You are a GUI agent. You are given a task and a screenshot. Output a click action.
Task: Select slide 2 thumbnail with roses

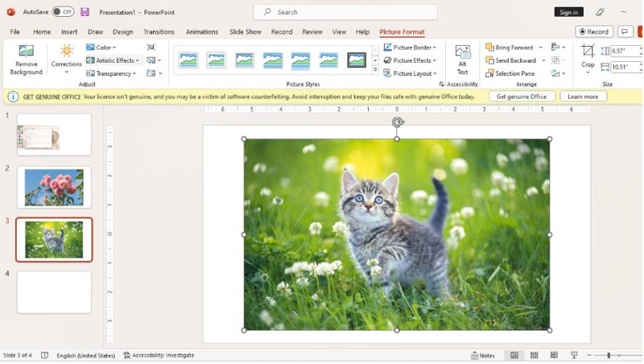click(x=54, y=188)
